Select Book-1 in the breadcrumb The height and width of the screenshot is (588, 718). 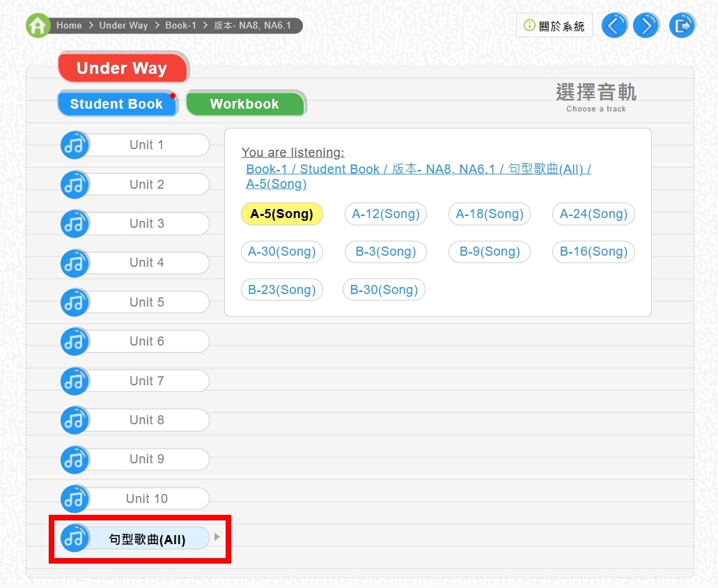pos(181,25)
